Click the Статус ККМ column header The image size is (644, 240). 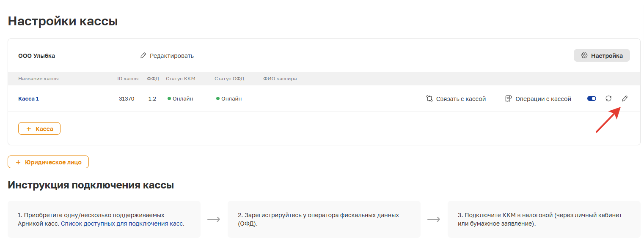tap(181, 79)
